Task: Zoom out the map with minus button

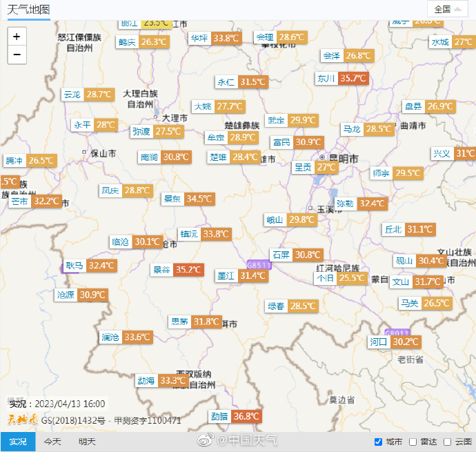Action: pyautogui.click(x=17, y=55)
